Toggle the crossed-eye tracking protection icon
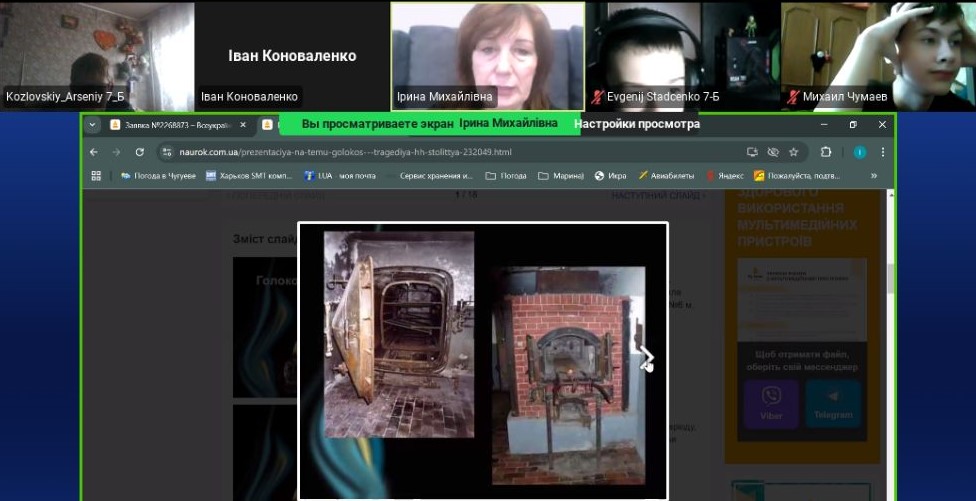The height and width of the screenshot is (501, 976). (x=773, y=152)
